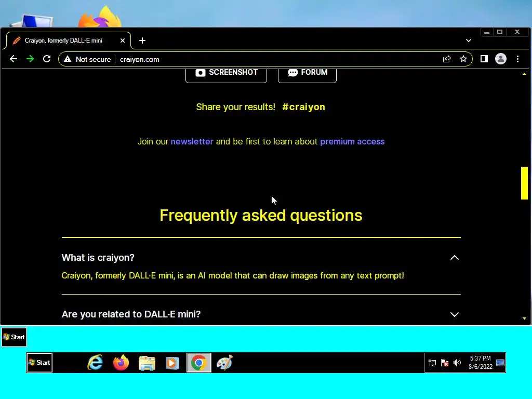Click the volume speaker tray icon
Viewport: 532px width, 399px height.
[x=457, y=363]
